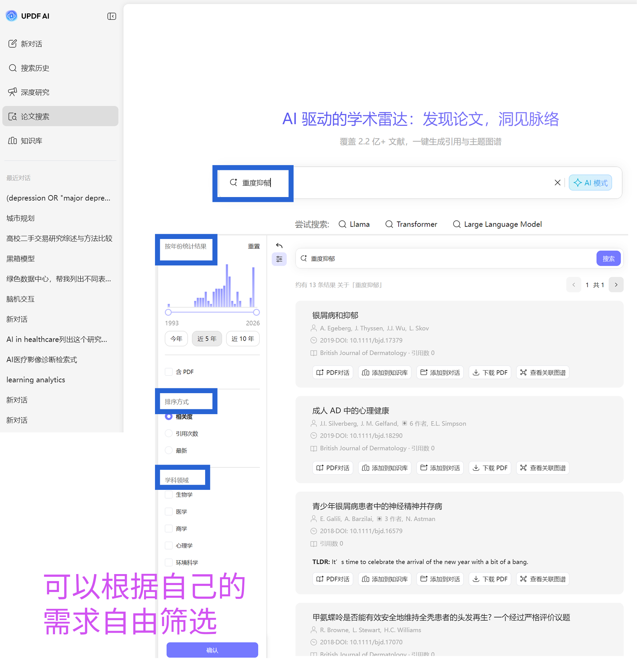Click 下载 PDF for 银屑病和抑郁 paper

click(x=490, y=372)
